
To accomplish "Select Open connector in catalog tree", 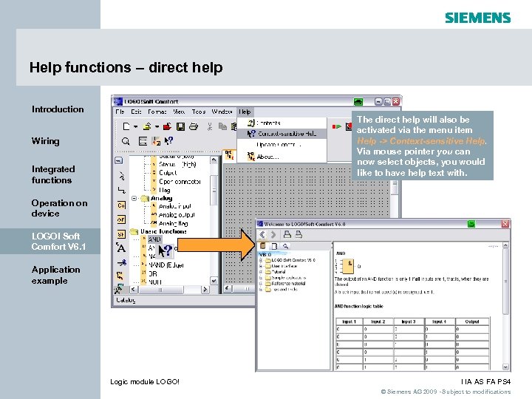I will tap(180, 182).
